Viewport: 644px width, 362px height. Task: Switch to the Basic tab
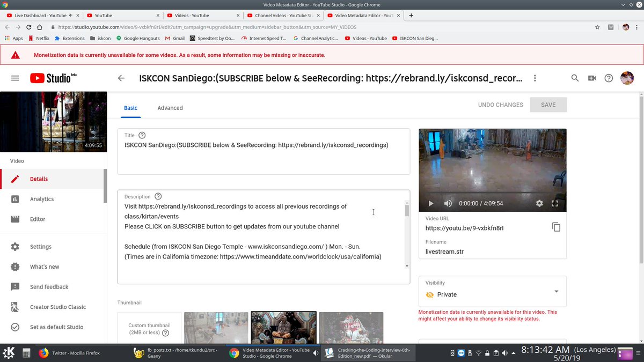click(131, 108)
